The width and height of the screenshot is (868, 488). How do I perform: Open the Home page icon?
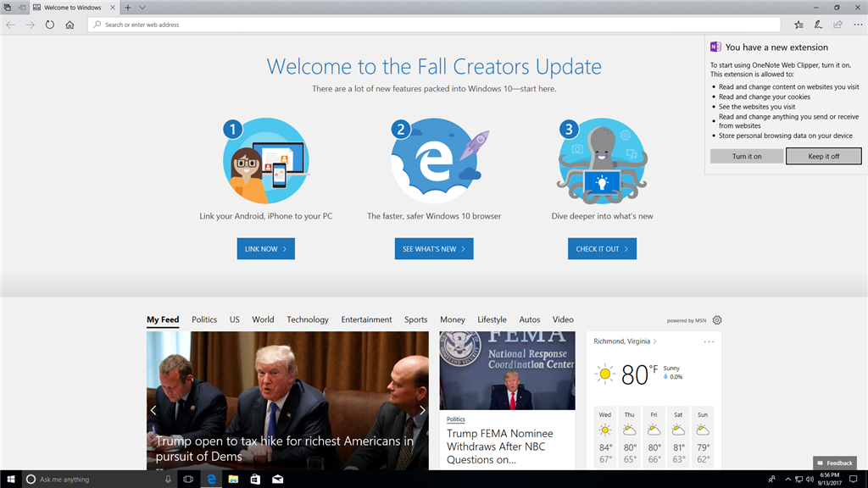pos(70,25)
